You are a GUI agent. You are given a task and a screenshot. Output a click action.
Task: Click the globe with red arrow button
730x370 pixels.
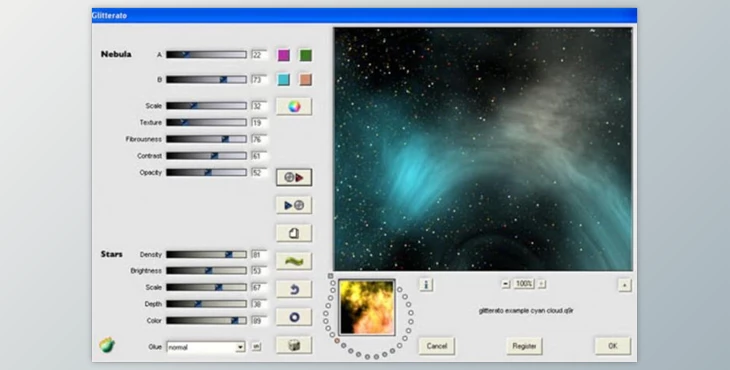pyautogui.click(x=294, y=177)
